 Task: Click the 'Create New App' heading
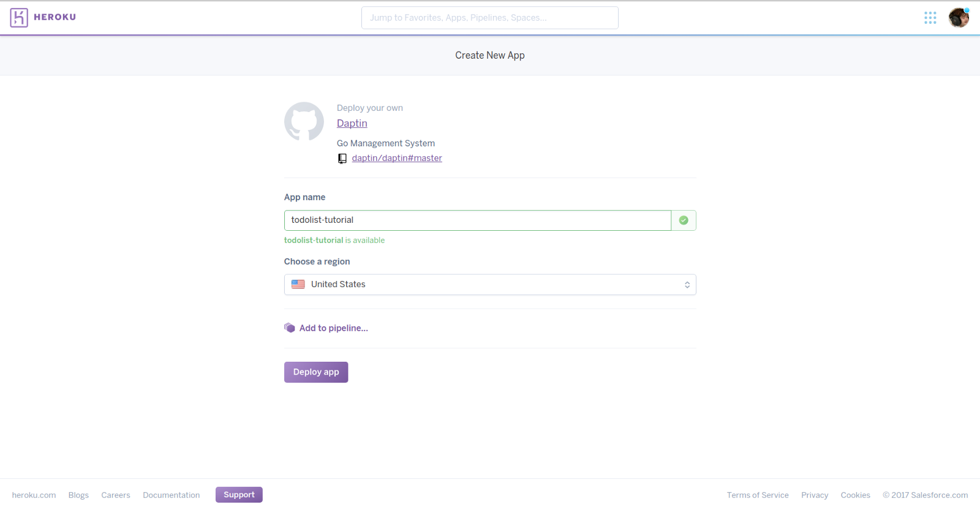(x=490, y=55)
